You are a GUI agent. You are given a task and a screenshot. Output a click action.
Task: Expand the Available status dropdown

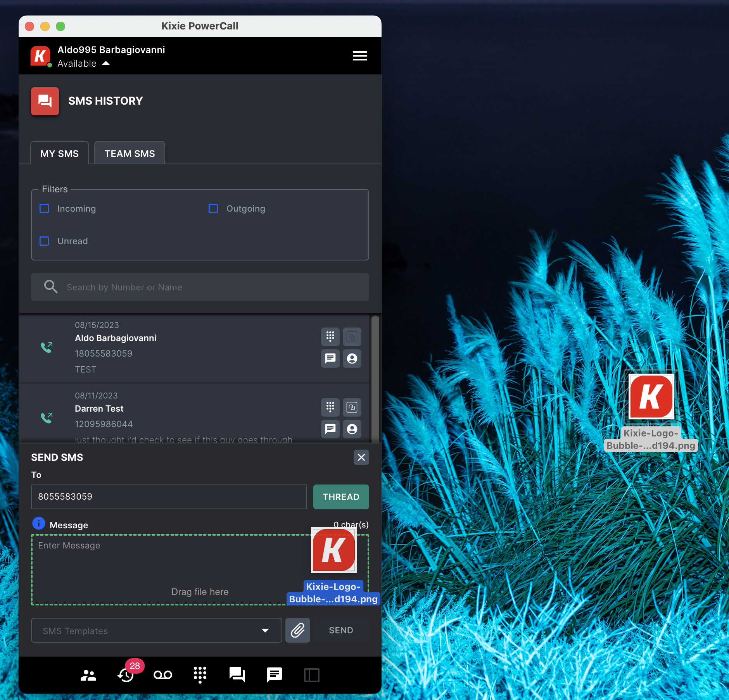tap(84, 63)
